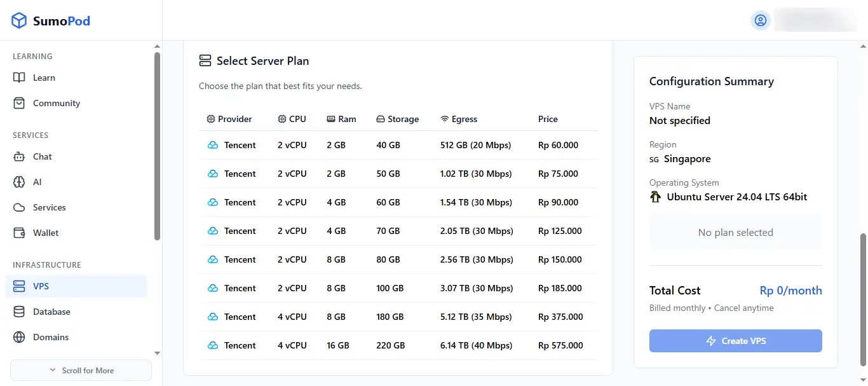The image size is (868, 386).
Task: Click the Wallet icon in sidebar
Action: 20,233
